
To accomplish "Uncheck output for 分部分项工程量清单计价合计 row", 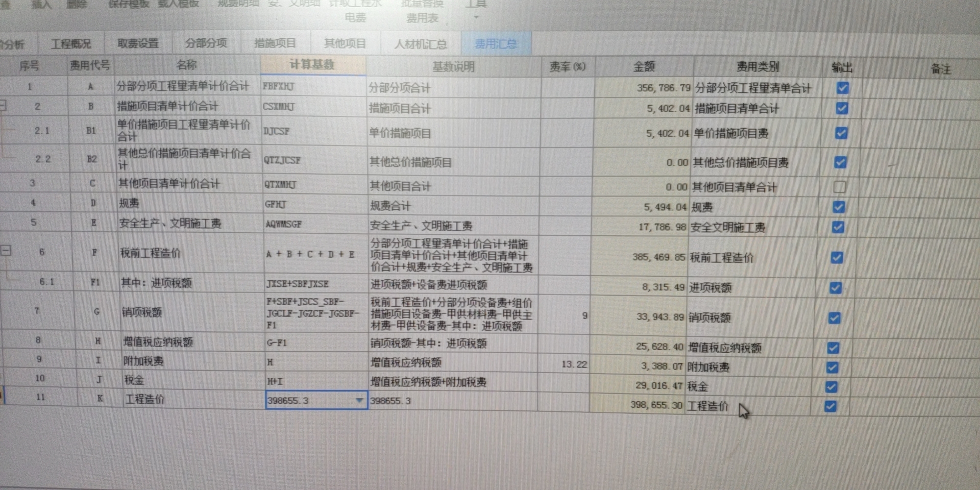I will [x=843, y=88].
